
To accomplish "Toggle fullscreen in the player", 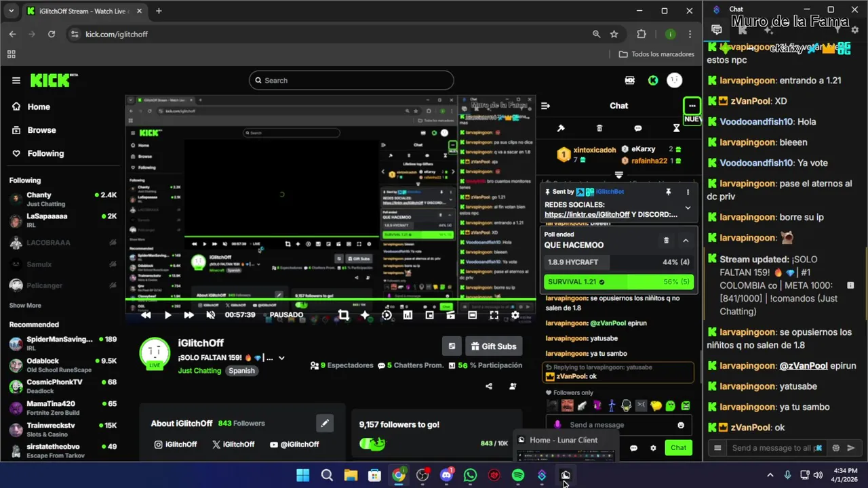I will pos(494,315).
